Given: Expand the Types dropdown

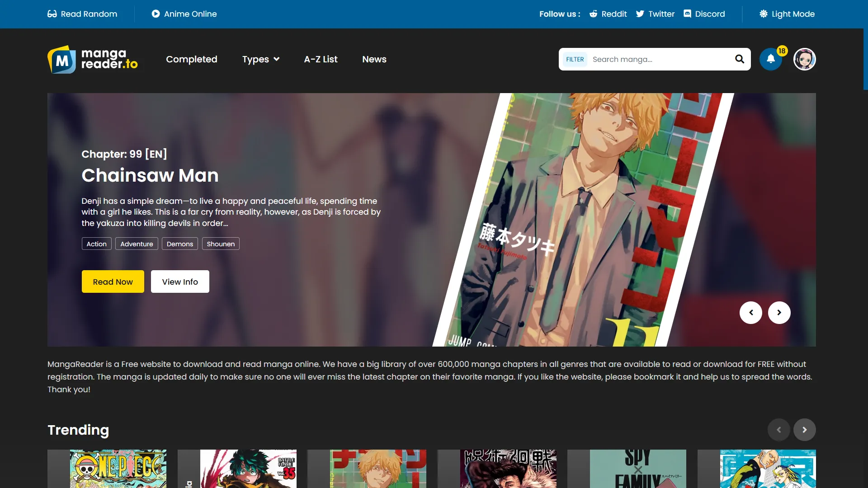Looking at the screenshot, I should [x=261, y=59].
